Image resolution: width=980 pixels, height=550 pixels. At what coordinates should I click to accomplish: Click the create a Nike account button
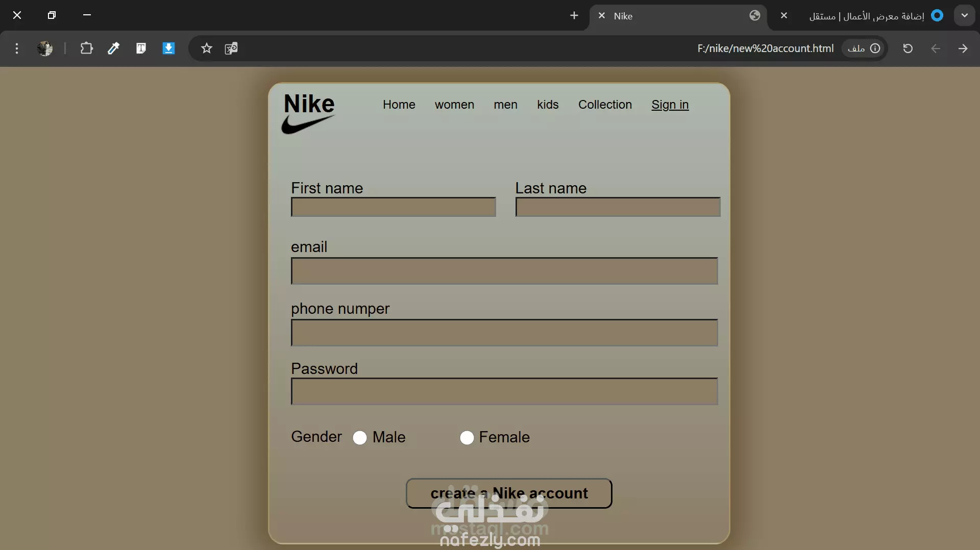coord(509,493)
